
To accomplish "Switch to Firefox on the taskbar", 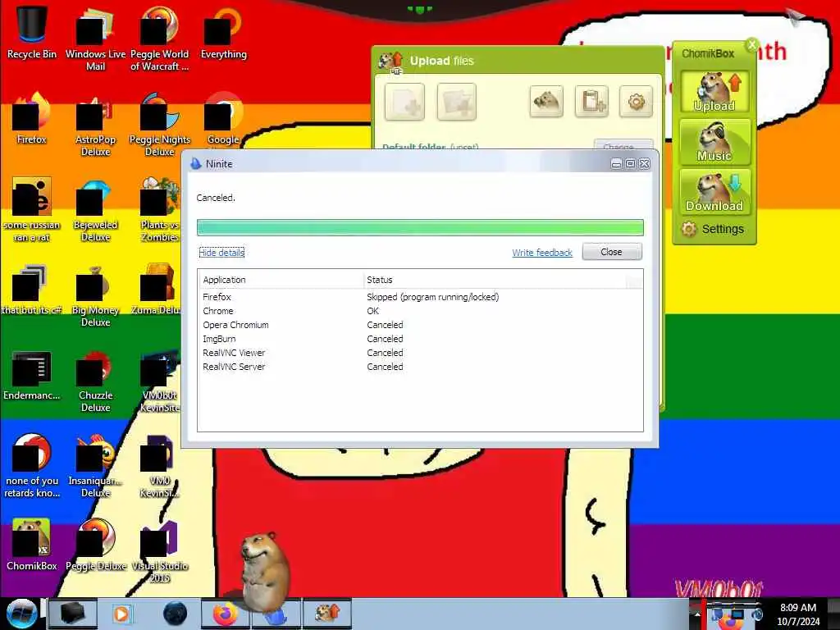I will [x=225, y=614].
